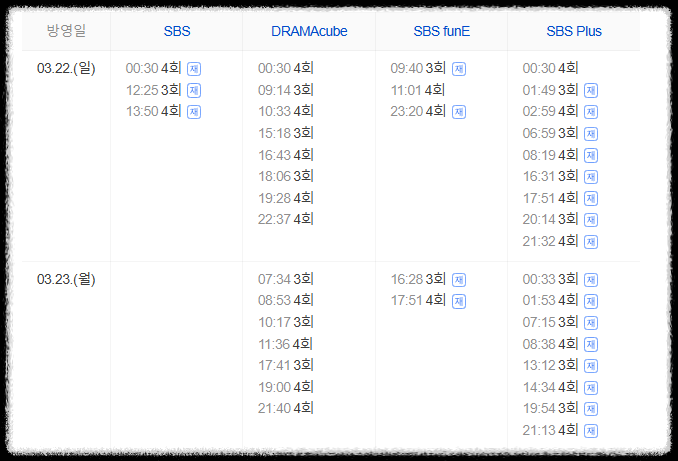Select the DRAMAcube 21:40 4회 entry
The height and width of the screenshot is (461, 678).
click(286, 408)
